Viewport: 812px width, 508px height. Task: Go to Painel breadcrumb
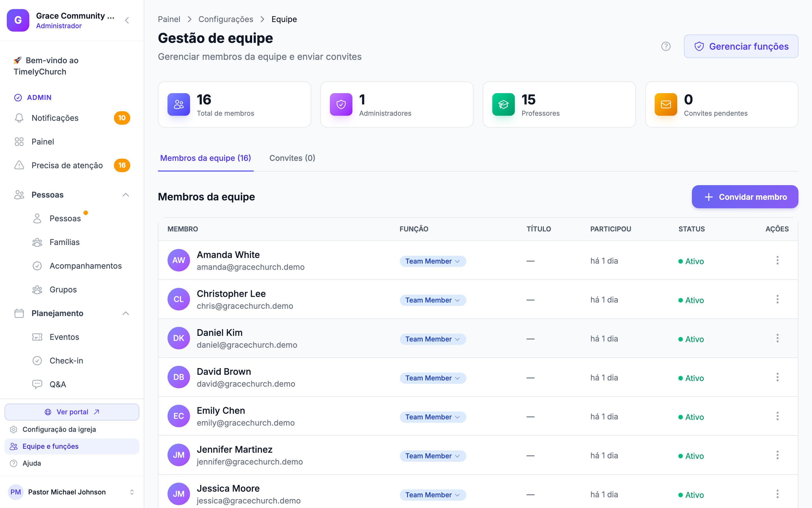(169, 19)
